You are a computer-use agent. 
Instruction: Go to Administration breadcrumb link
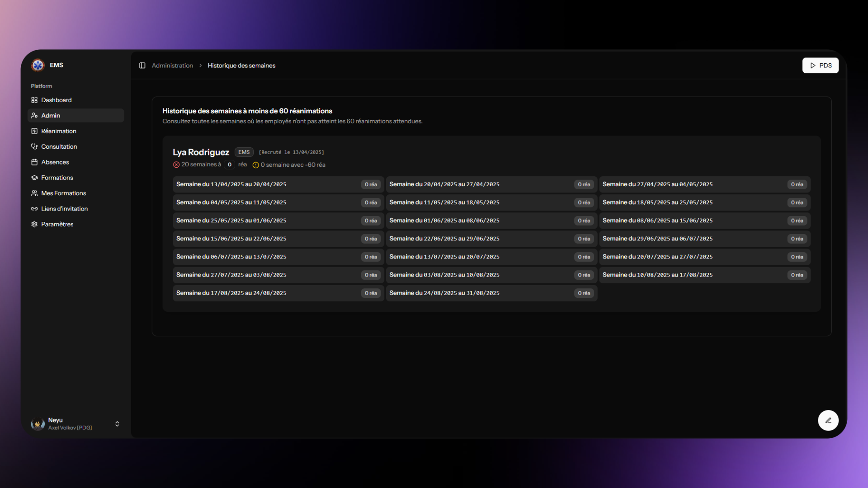tap(172, 66)
